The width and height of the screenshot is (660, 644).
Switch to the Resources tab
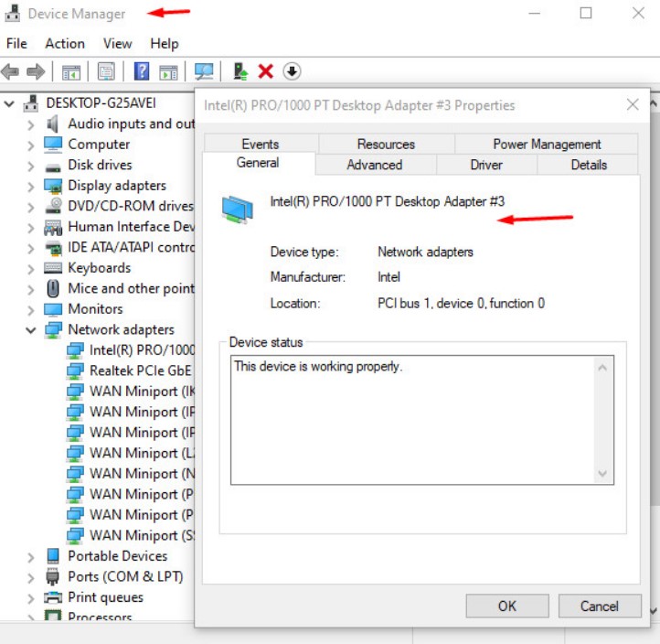(386, 144)
